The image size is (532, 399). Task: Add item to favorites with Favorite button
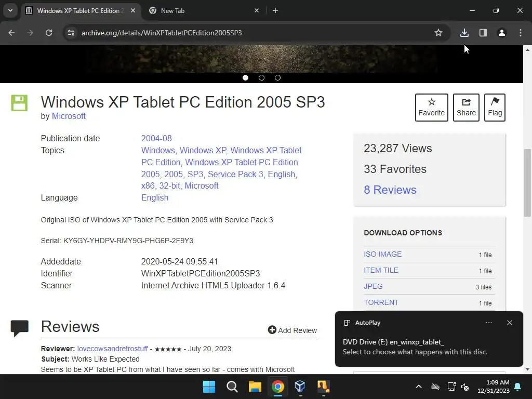(432, 108)
